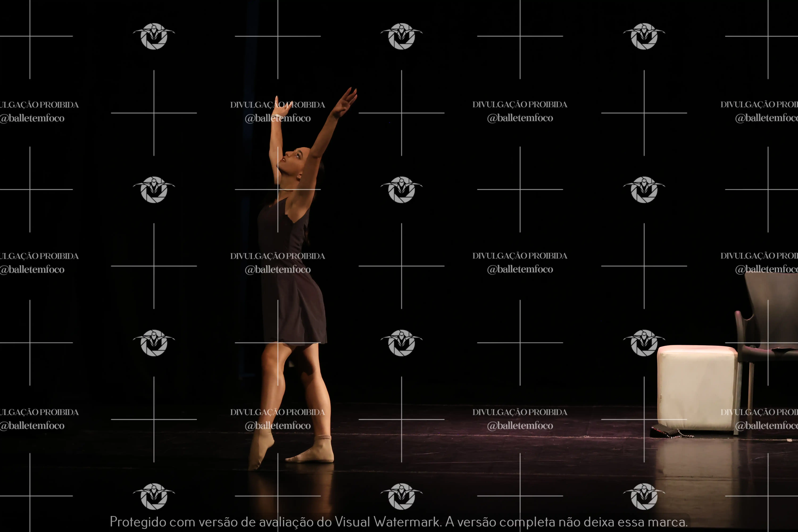Image resolution: width=798 pixels, height=532 pixels.
Task: Click the @balletemfoco handle overlapping dancer's wrist
Action: (x=278, y=118)
